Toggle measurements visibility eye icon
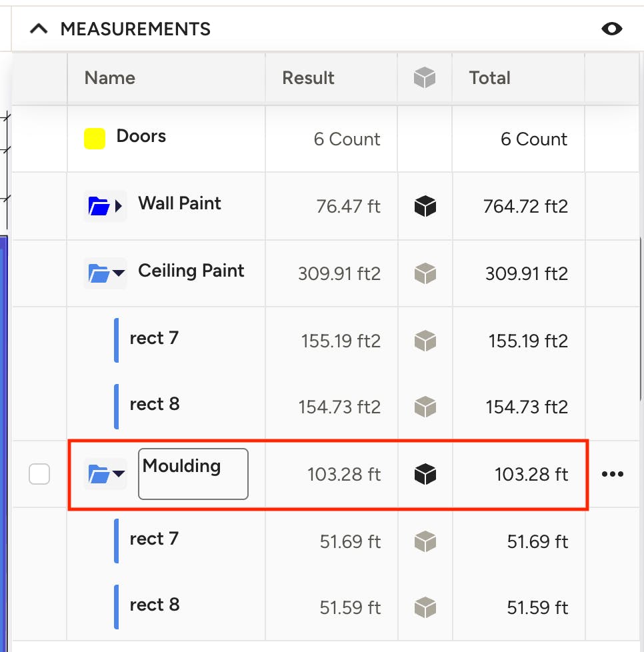Screen dimensions: 644x652 [611, 29]
